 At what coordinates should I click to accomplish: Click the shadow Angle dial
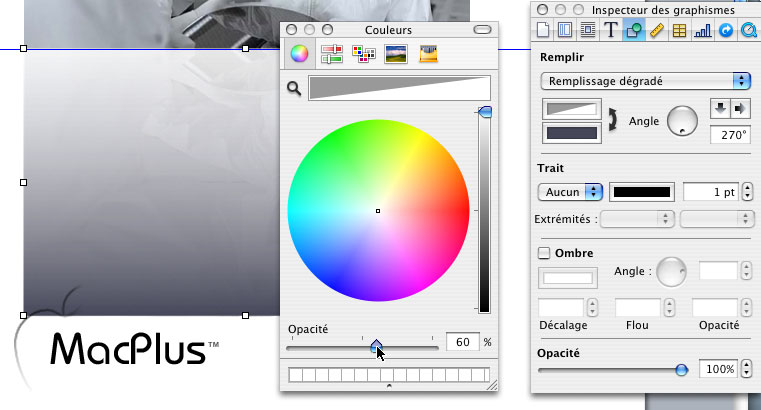[671, 272]
